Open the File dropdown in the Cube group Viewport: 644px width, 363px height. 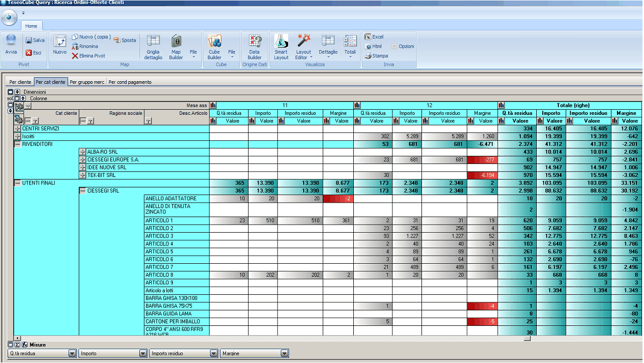click(232, 54)
